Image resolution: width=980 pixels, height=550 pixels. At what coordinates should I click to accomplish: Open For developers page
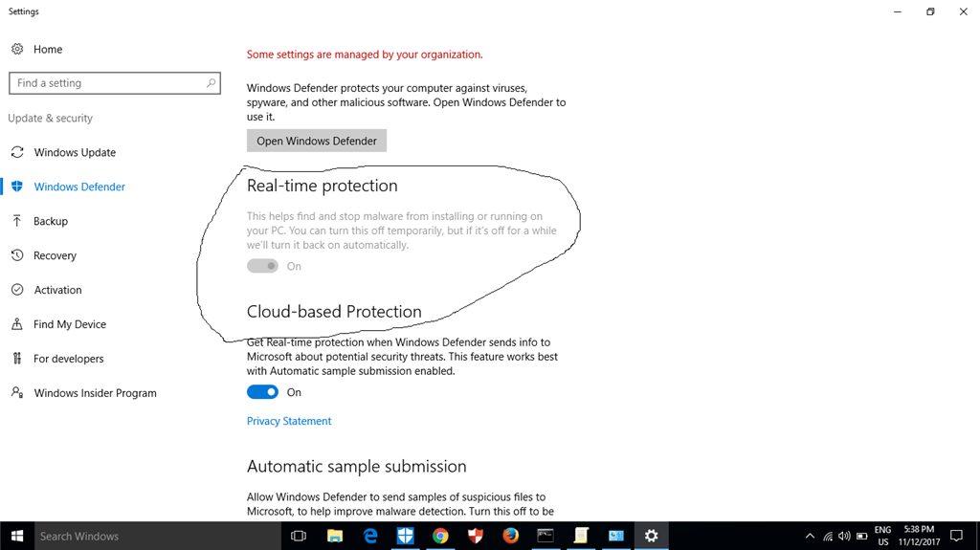pyautogui.click(x=68, y=358)
